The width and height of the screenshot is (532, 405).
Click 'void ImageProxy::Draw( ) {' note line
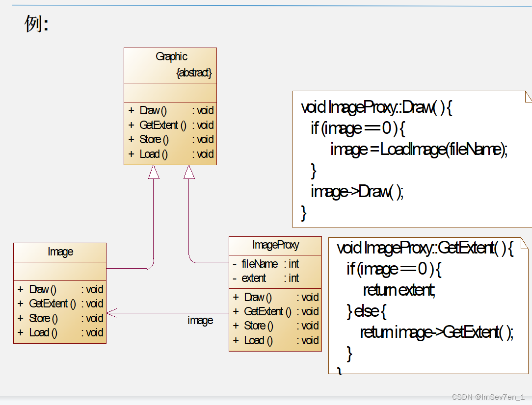pyautogui.click(x=376, y=107)
